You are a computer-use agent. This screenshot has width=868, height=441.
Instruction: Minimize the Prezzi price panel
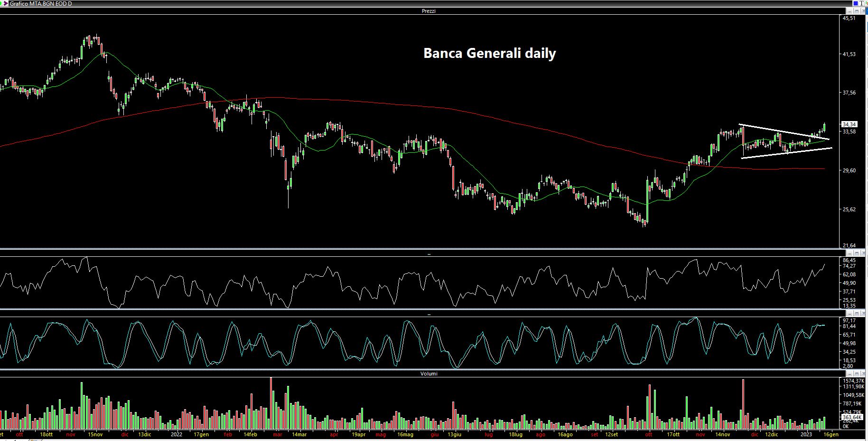point(849,11)
